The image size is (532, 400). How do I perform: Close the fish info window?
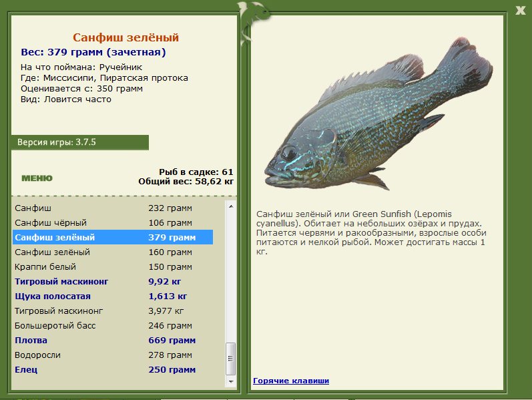click(520, 10)
